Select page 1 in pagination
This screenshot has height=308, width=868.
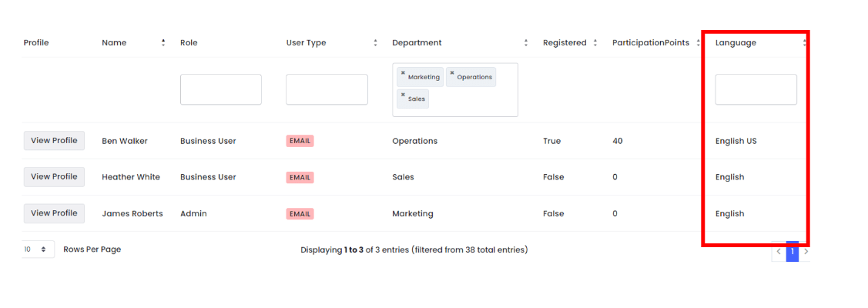792,251
